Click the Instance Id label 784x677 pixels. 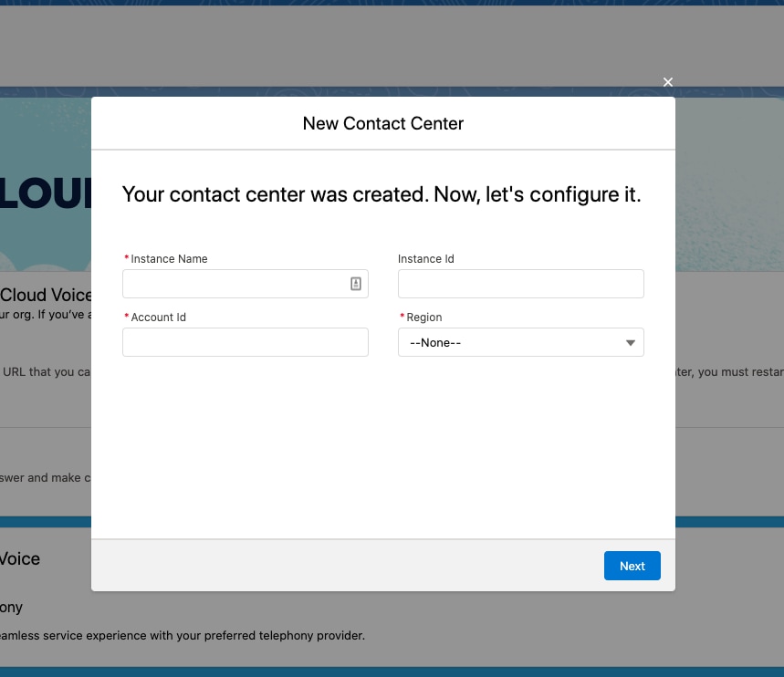click(426, 259)
